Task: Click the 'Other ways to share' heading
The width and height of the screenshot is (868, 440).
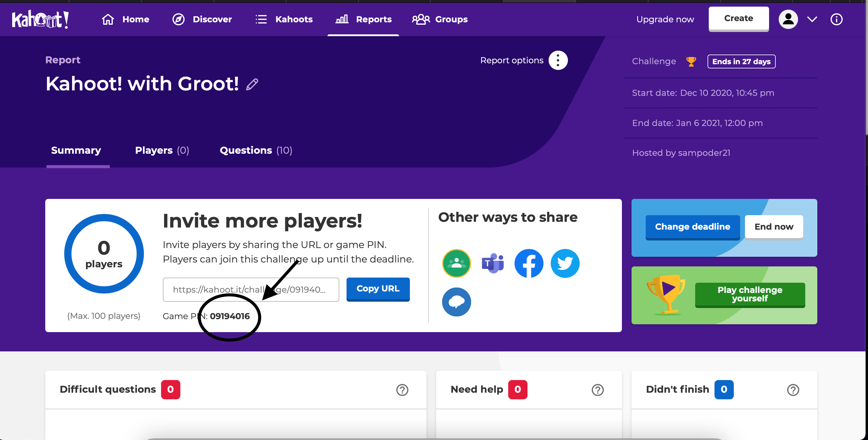Action: (x=508, y=217)
